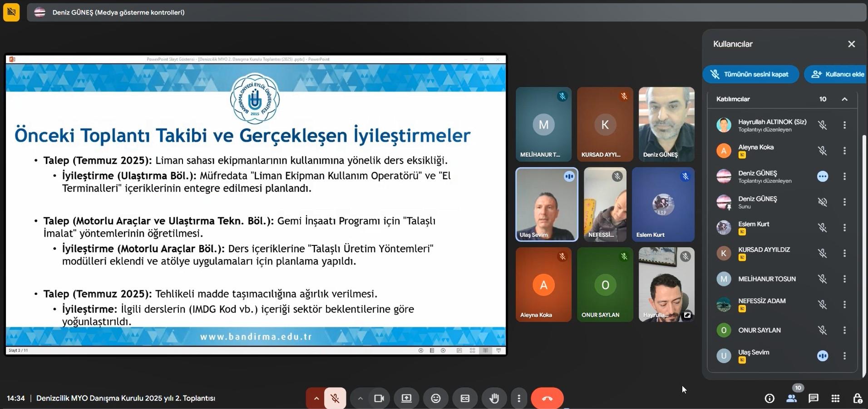Toggle closed captions button
Screen dimensions: 868x409
point(465,399)
